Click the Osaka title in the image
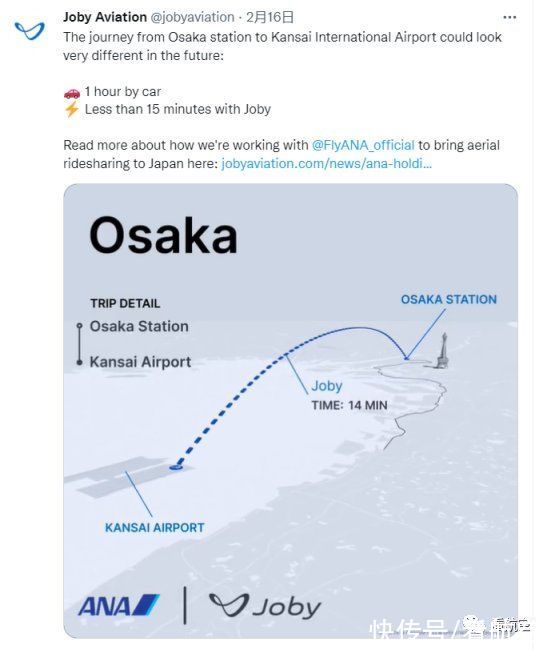Viewport: 548px width, 650px height. point(163,235)
